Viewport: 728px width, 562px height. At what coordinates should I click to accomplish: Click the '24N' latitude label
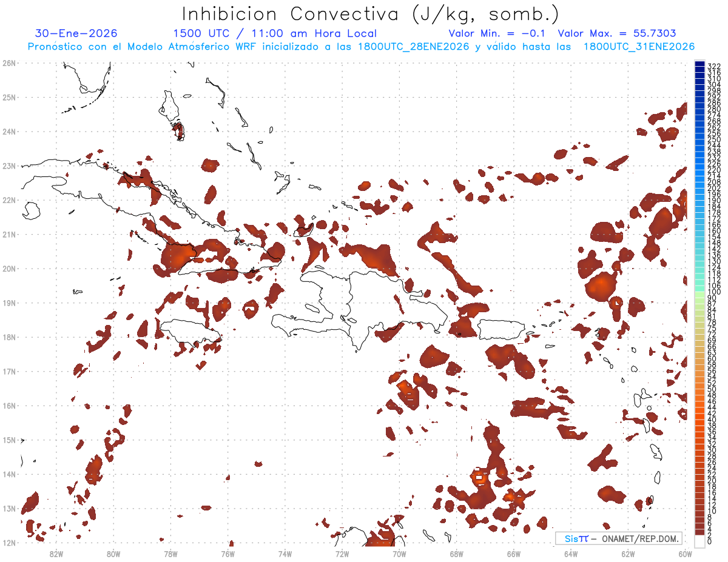(9, 132)
